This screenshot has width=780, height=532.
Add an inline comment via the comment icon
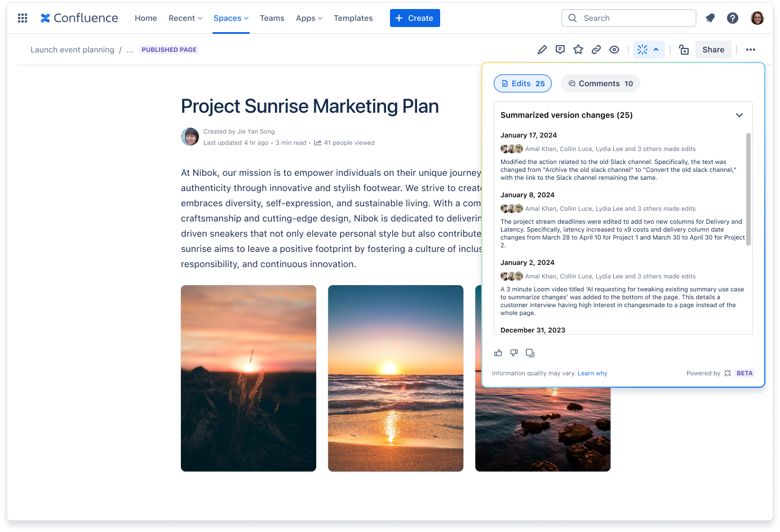coord(560,50)
